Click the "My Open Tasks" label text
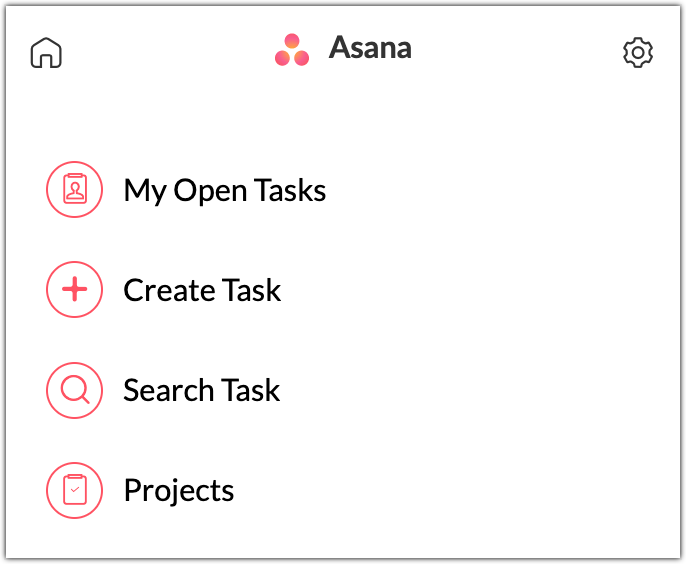This screenshot has width=686, height=564. pyautogui.click(x=224, y=190)
